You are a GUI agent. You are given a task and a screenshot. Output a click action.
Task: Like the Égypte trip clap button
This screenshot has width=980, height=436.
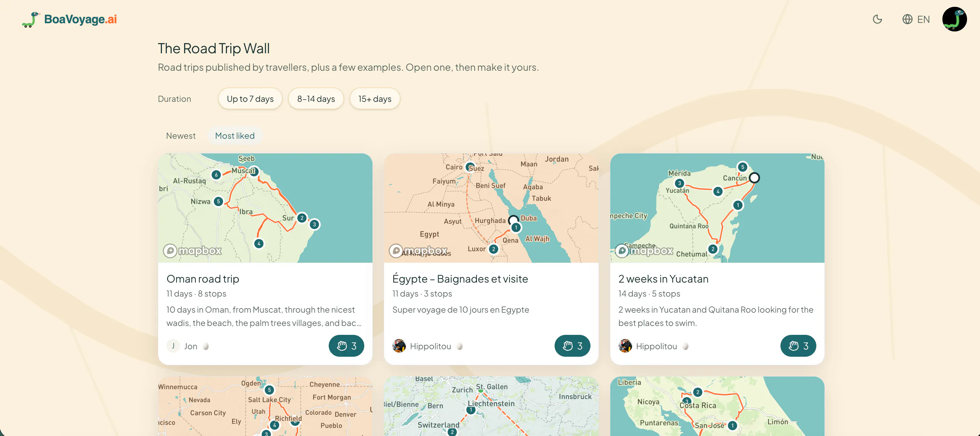pos(572,346)
